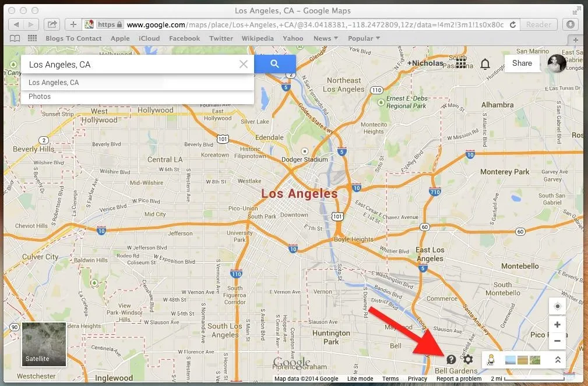Zoom out with the minus button
588x386 pixels.
click(557, 341)
